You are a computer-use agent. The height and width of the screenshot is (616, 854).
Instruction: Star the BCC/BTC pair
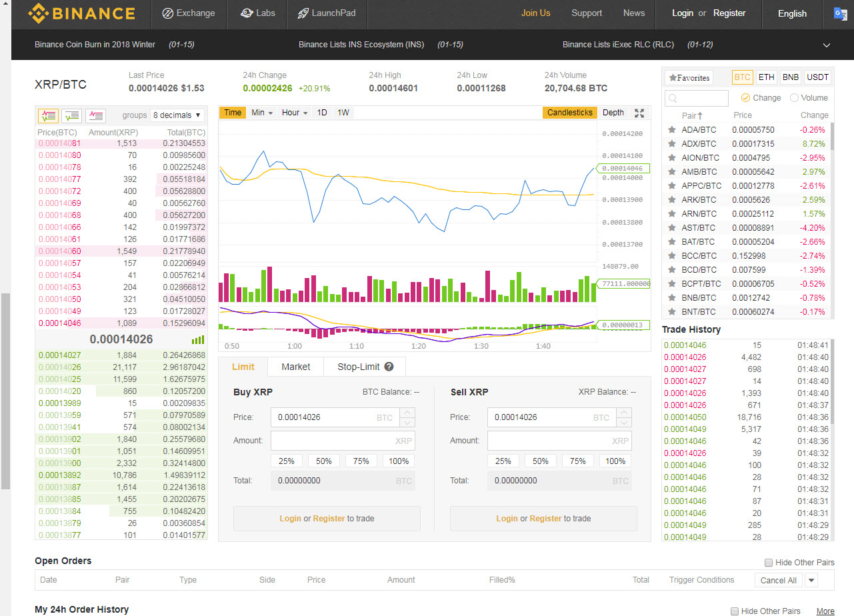(672, 255)
